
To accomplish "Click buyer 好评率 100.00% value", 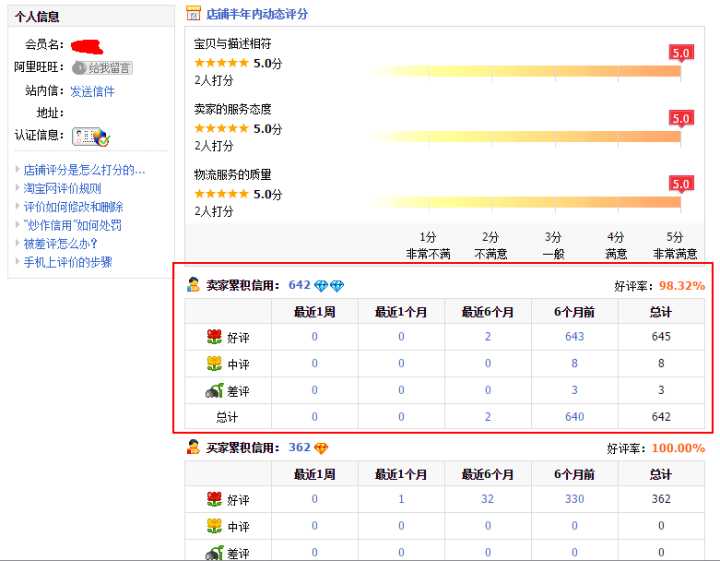I will coord(678,448).
